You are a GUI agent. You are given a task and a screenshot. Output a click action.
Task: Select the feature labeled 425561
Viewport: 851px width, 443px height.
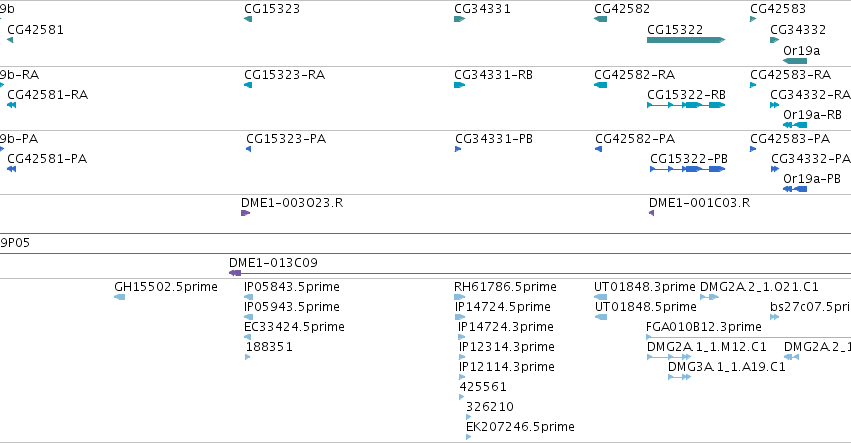click(483, 387)
